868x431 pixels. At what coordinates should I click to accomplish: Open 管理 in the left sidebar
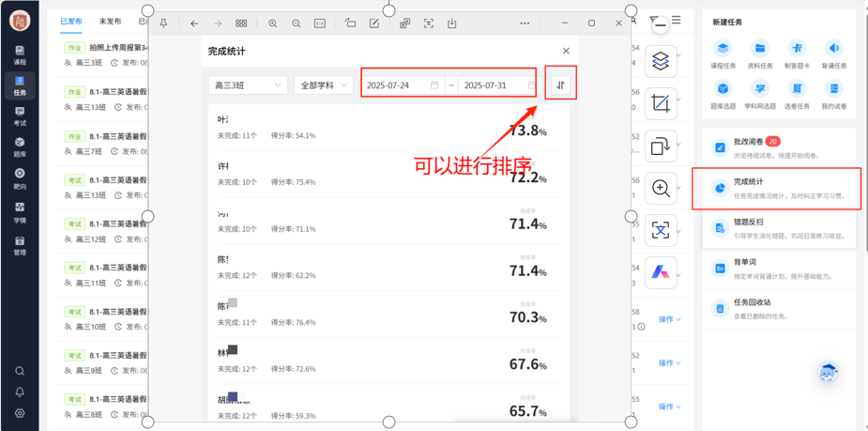[x=20, y=245]
